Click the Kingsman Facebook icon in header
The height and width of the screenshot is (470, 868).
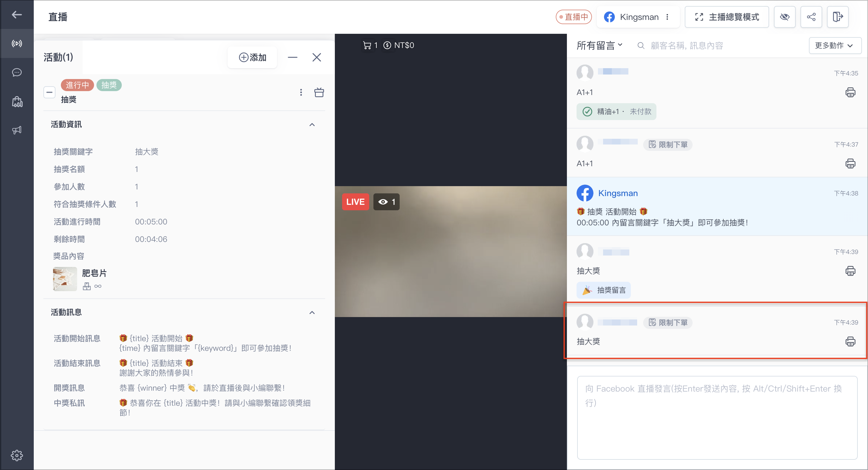609,17
